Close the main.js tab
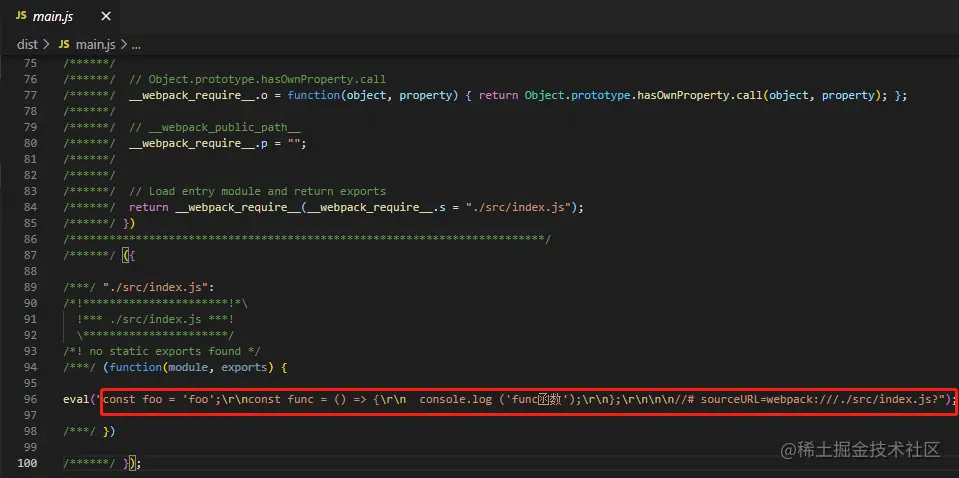Image resolution: width=959 pixels, height=478 pixels. [x=106, y=17]
